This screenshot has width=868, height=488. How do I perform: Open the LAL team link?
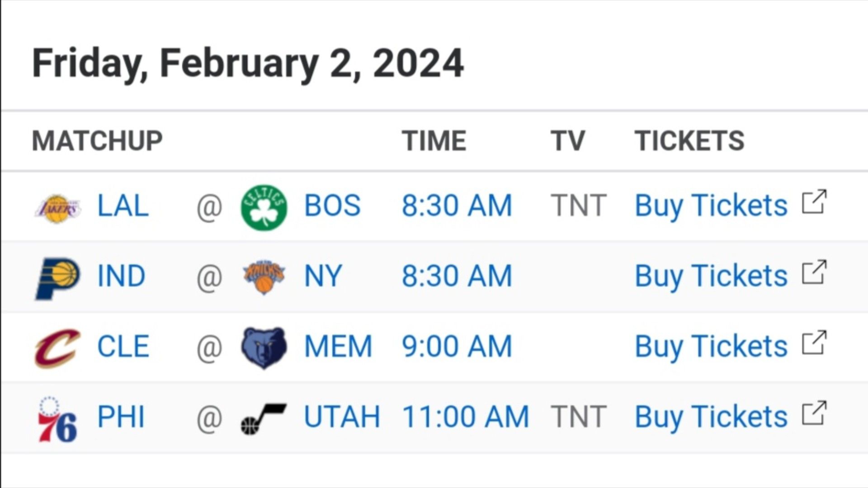[123, 206]
